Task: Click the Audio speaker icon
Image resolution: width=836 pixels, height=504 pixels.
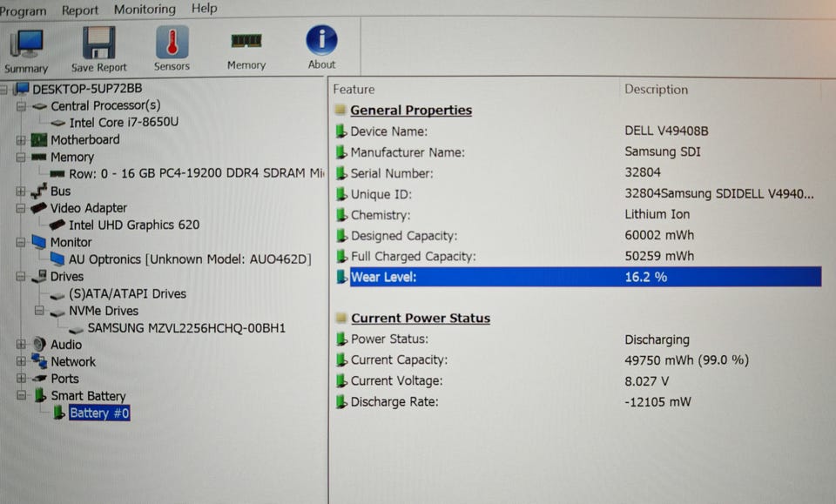Action: 39,344
